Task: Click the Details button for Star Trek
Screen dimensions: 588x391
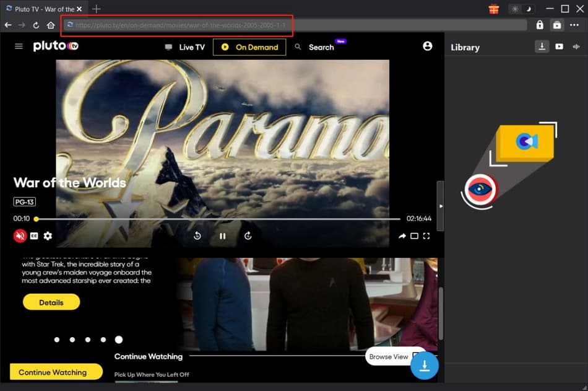Action: tap(51, 302)
